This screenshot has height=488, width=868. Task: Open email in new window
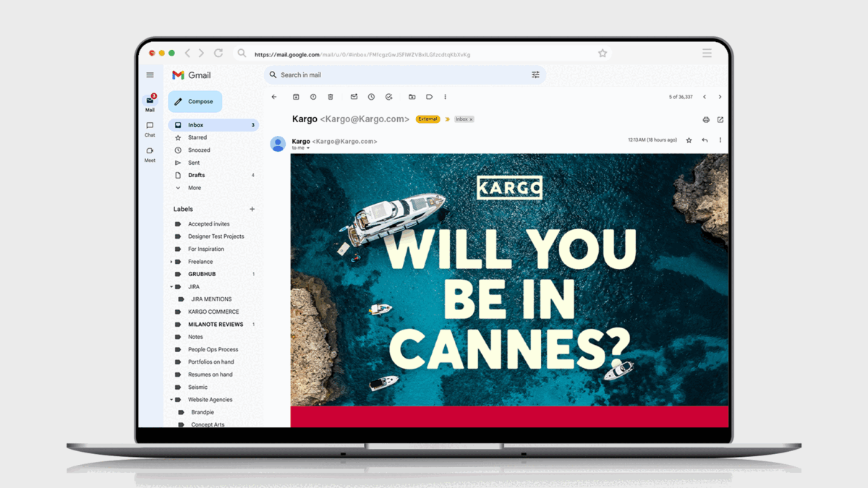720,120
